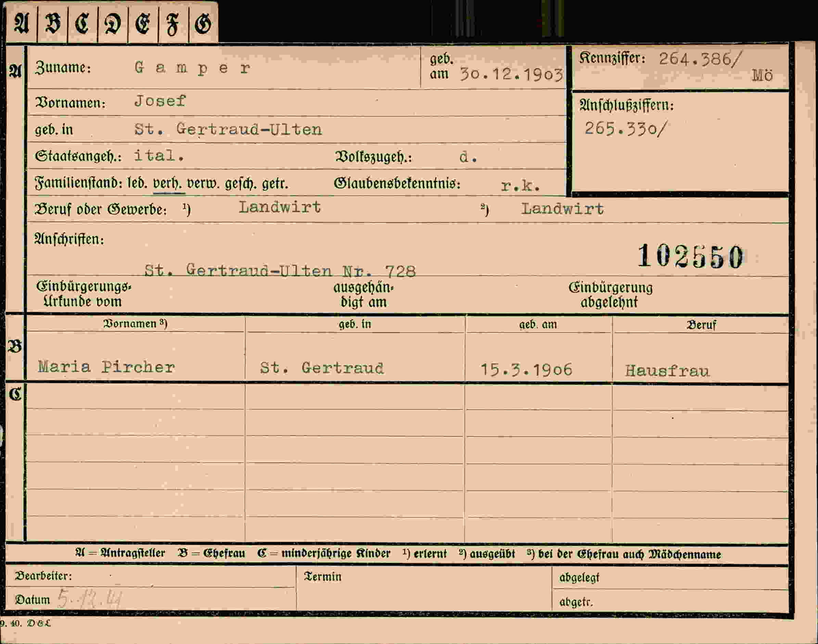Click marital status option "gesch."

[241, 184]
